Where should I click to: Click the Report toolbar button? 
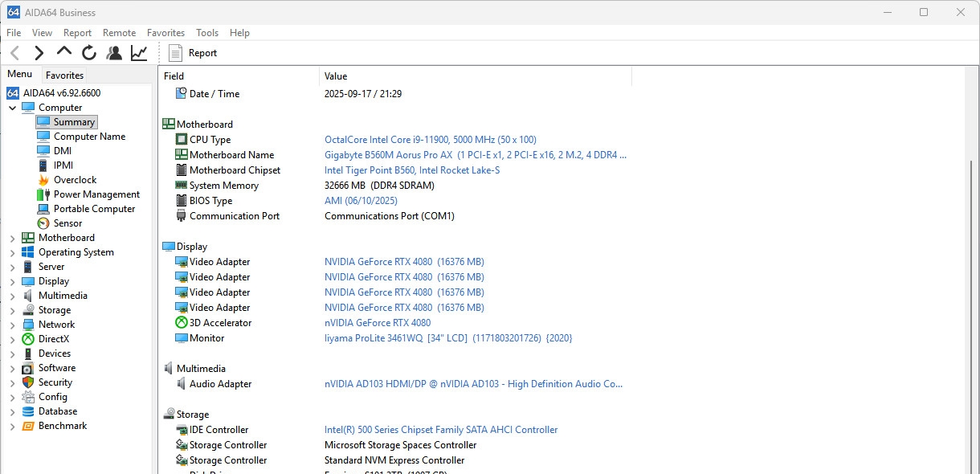[x=193, y=53]
